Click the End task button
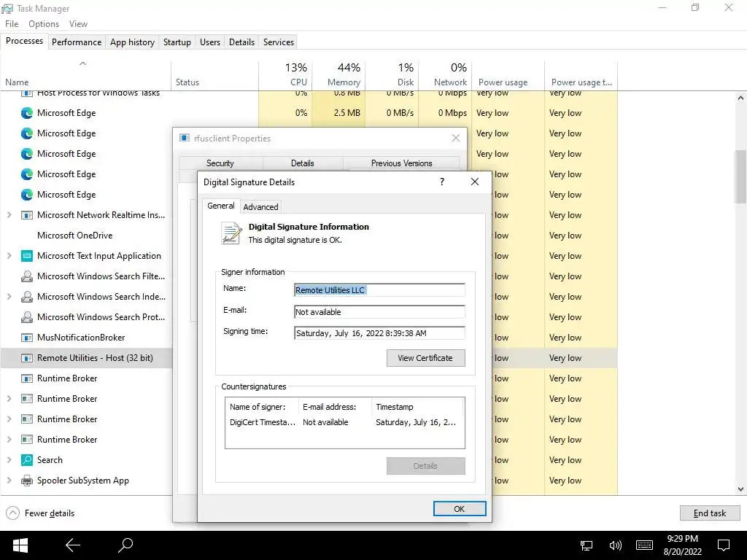Screen dimensions: 747x560 pyautogui.click(x=709, y=513)
